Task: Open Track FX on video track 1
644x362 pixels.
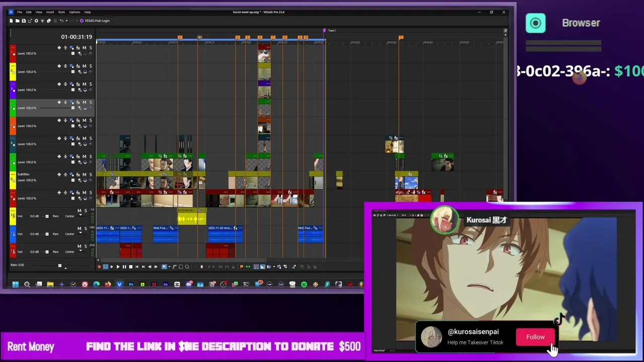Action: point(78,48)
